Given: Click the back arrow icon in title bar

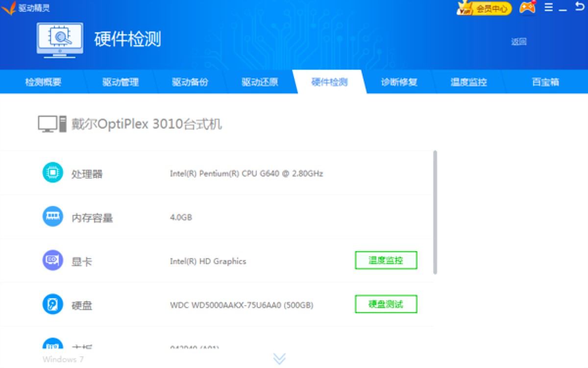Looking at the screenshot, I should tap(580, 7).
